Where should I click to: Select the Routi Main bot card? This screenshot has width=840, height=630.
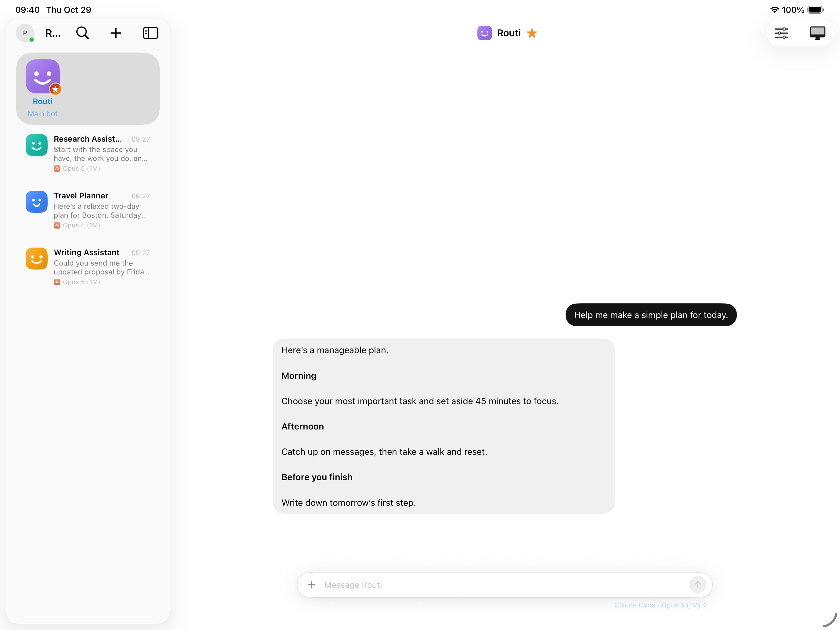coord(88,89)
